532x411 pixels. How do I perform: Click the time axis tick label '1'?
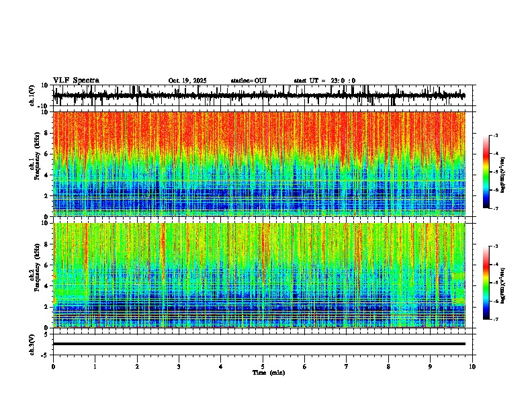click(x=95, y=367)
